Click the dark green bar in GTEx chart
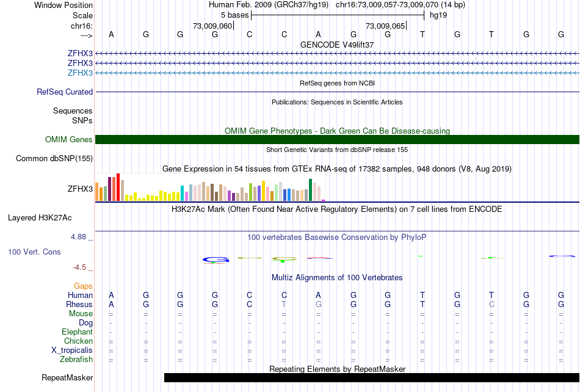 point(310,190)
